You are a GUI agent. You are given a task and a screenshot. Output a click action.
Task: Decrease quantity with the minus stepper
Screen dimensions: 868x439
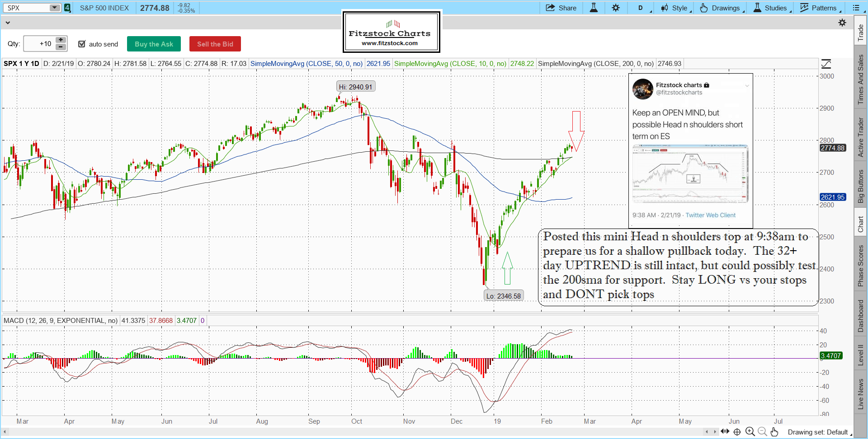coord(61,47)
